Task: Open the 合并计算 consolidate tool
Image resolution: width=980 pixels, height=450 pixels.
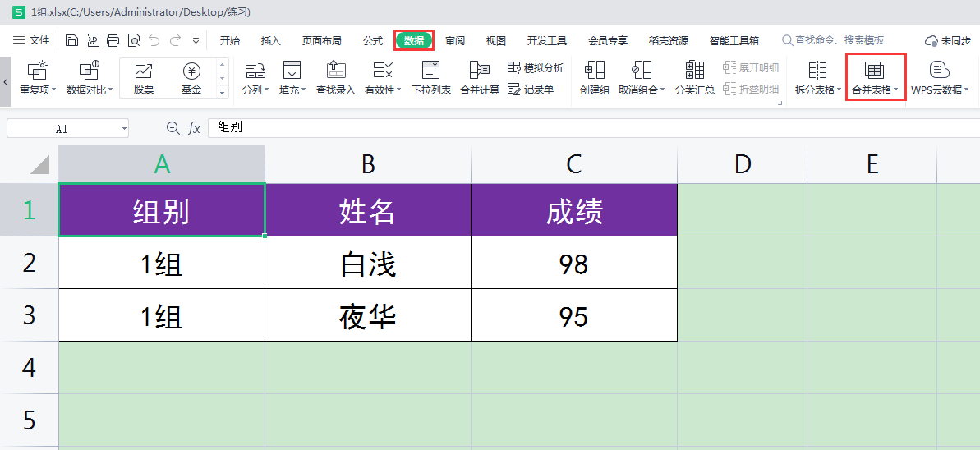Action: 480,79
